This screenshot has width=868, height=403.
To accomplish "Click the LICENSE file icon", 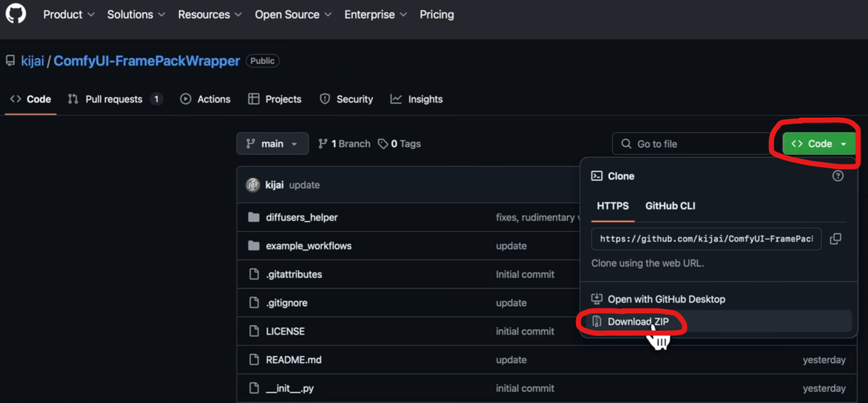I will point(253,331).
